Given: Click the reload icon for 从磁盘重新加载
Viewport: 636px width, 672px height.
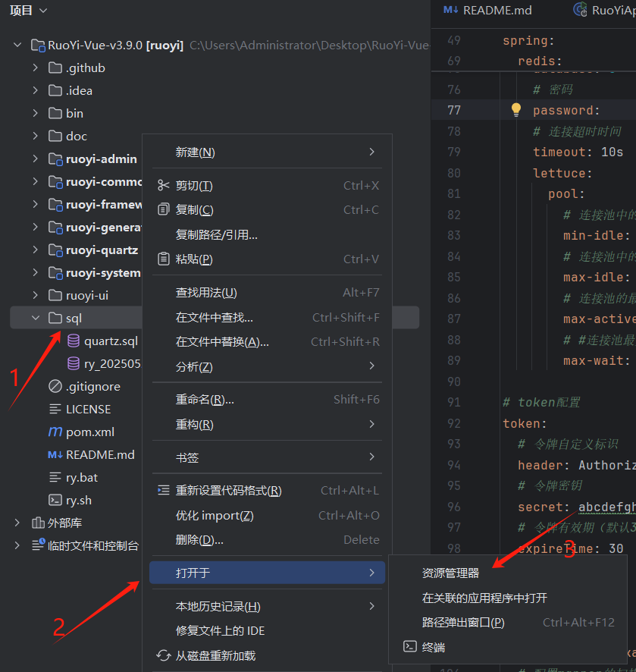Looking at the screenshot, I should point(163,655).
